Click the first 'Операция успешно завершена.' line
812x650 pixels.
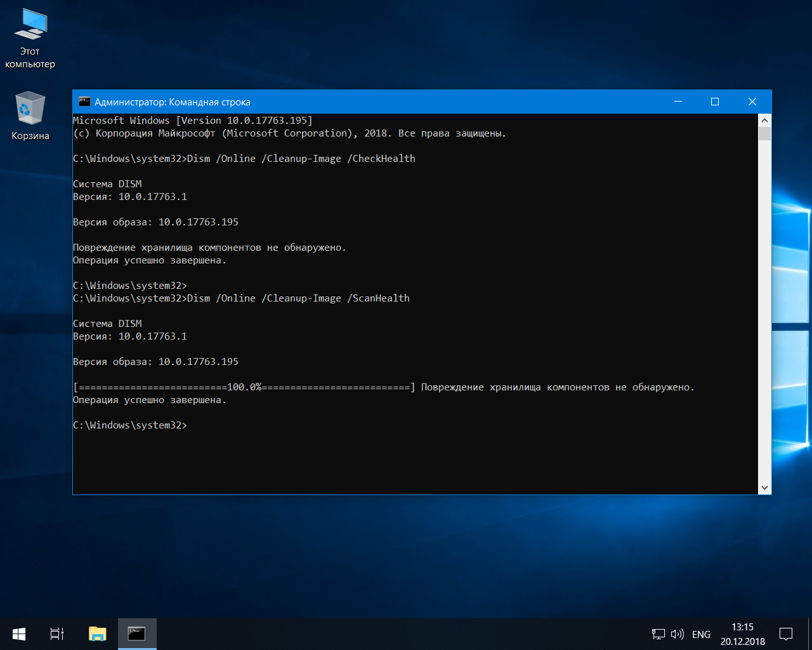pyautogui.click(x=150, y=260)
